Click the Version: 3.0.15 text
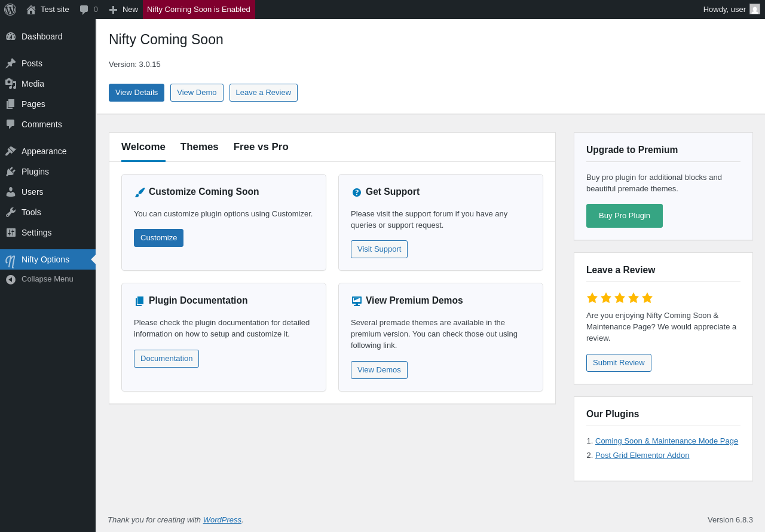 tap(134, 65)
